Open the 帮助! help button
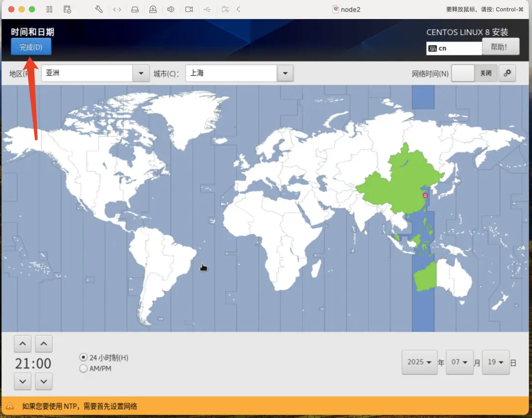532x418 pixels. 501,47
